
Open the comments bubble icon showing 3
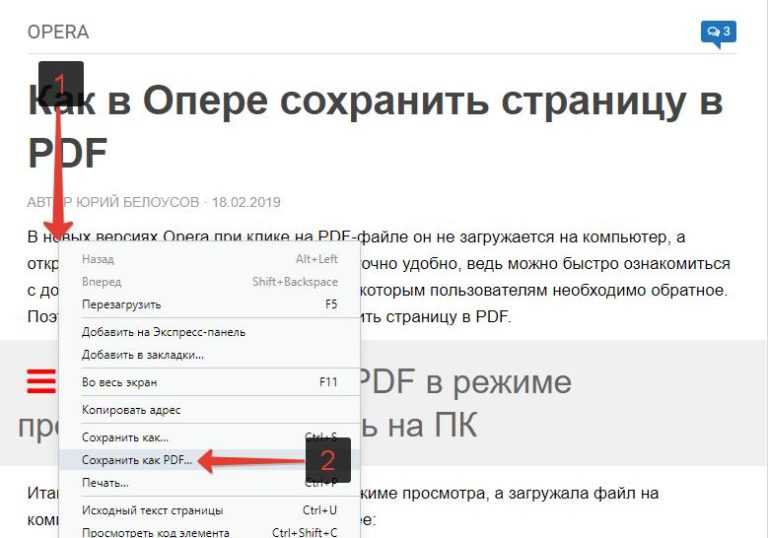718,32
